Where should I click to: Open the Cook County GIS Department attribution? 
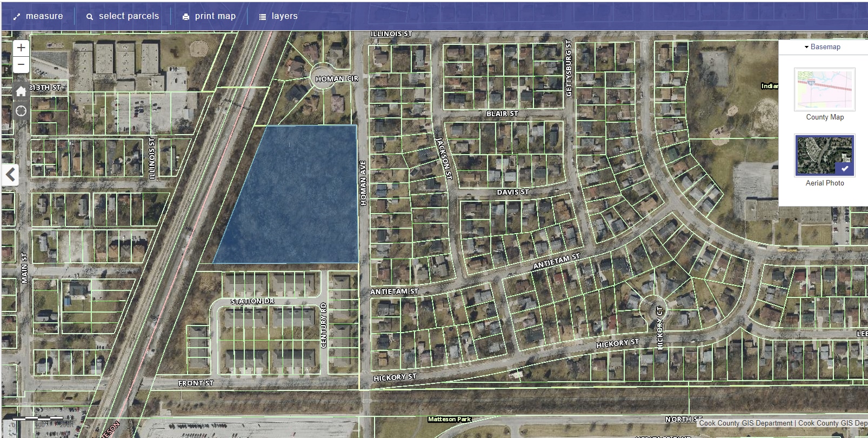(746, 423)
